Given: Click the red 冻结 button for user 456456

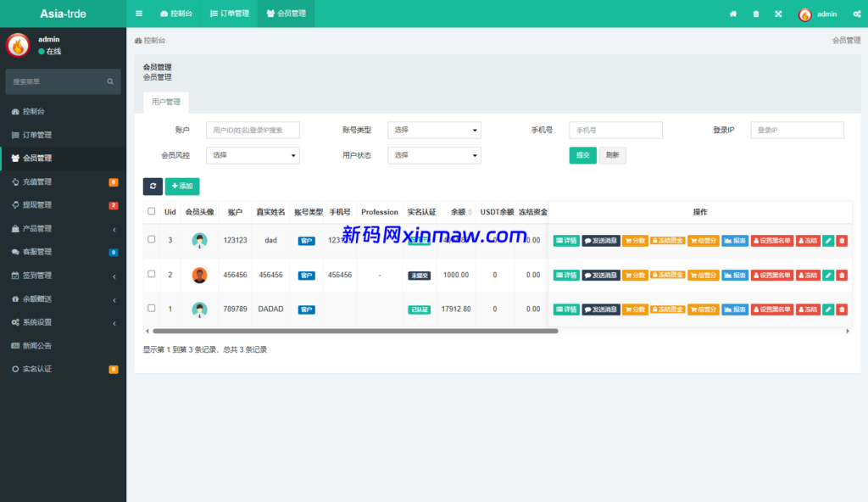Looking at the screenshot, I should point(808,275).
